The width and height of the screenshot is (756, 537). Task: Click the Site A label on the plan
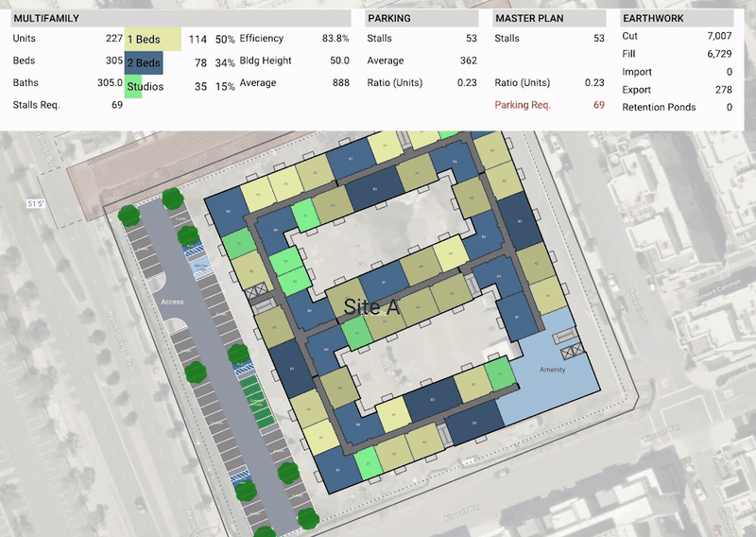(x=371, y=307)
